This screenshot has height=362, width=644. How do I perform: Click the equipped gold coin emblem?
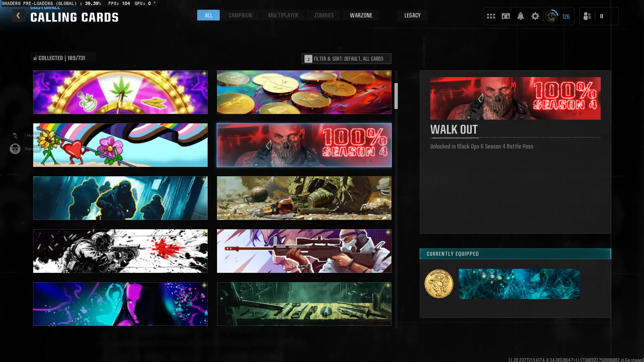pyautogui.click(x=439, y=284)
